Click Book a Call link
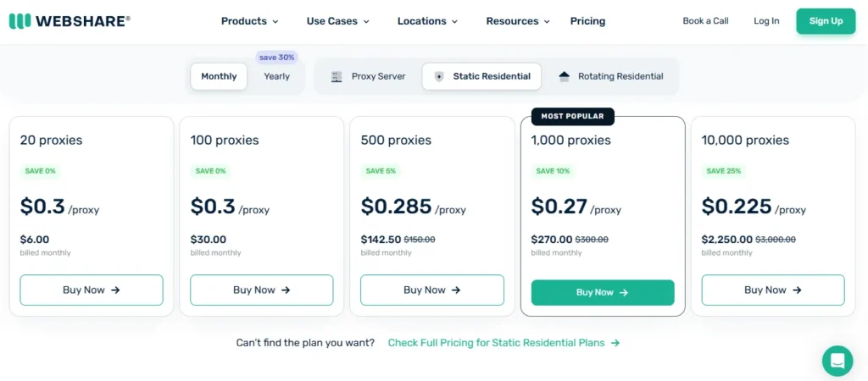This screenshot has height=381, width=868. coord(705,21)
